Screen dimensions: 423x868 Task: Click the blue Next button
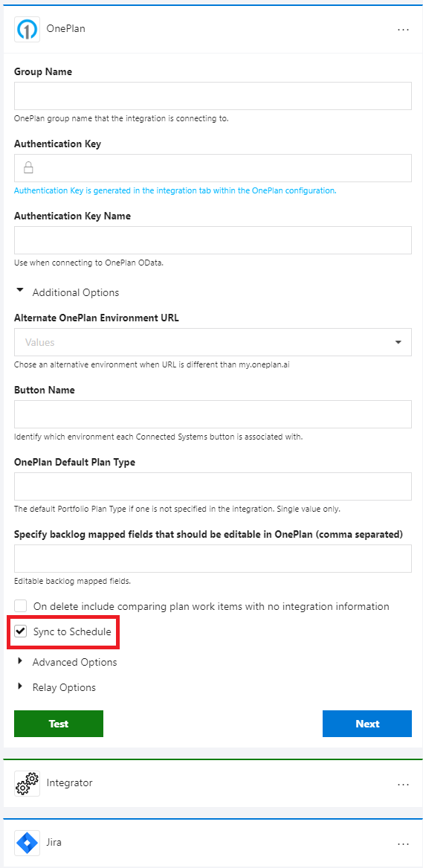[367, 724]
